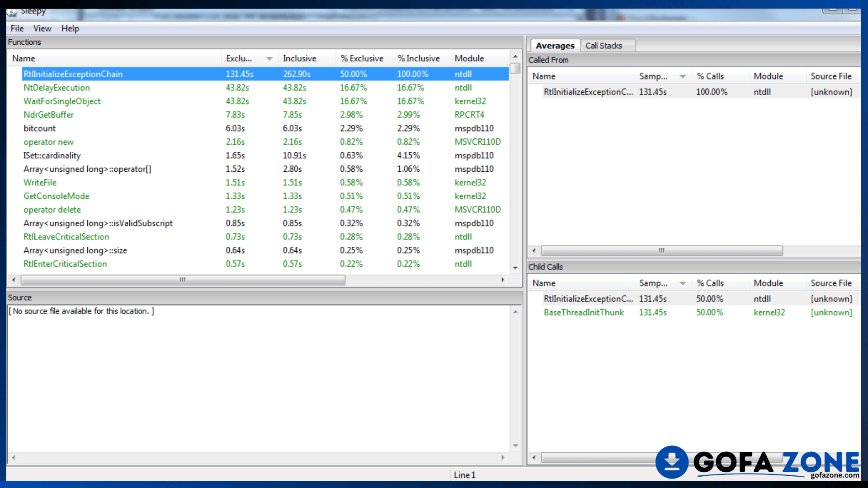
Task: Select the WaitForSingleObject function row
Action: (265, 101)
